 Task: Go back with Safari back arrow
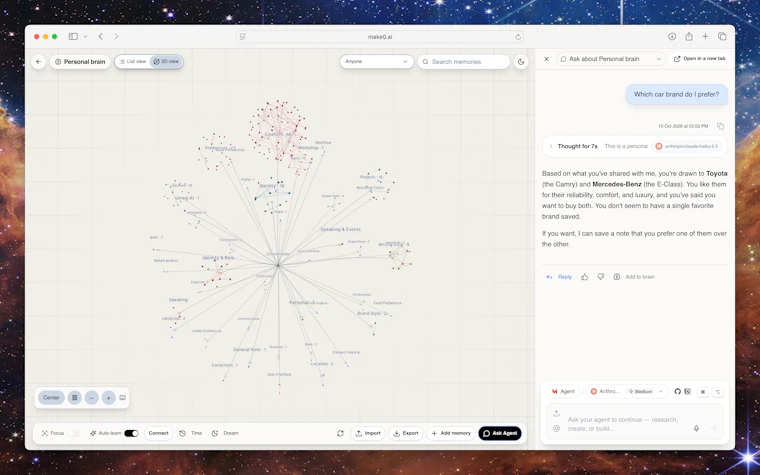coord(100,36)
